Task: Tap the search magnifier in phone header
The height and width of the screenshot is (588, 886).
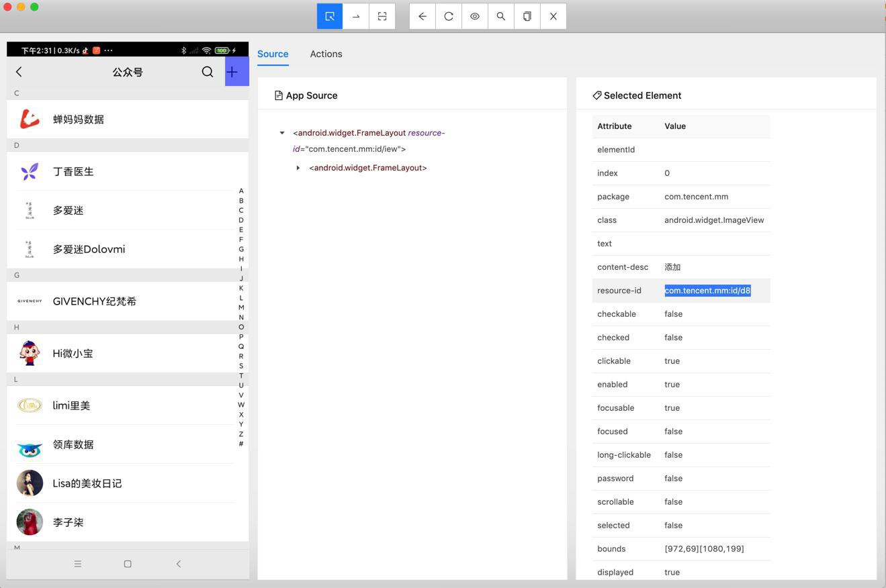Action: [208, 72]
